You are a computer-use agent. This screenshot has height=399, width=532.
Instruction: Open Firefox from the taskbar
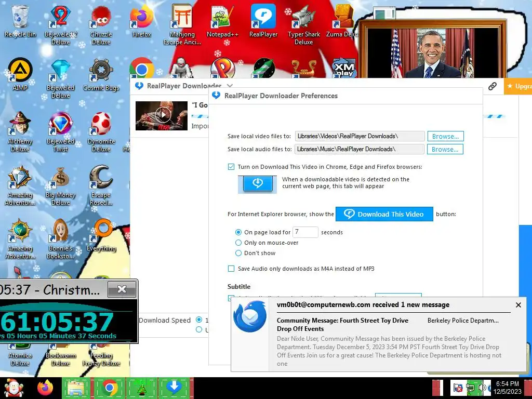tap(45, 388)
